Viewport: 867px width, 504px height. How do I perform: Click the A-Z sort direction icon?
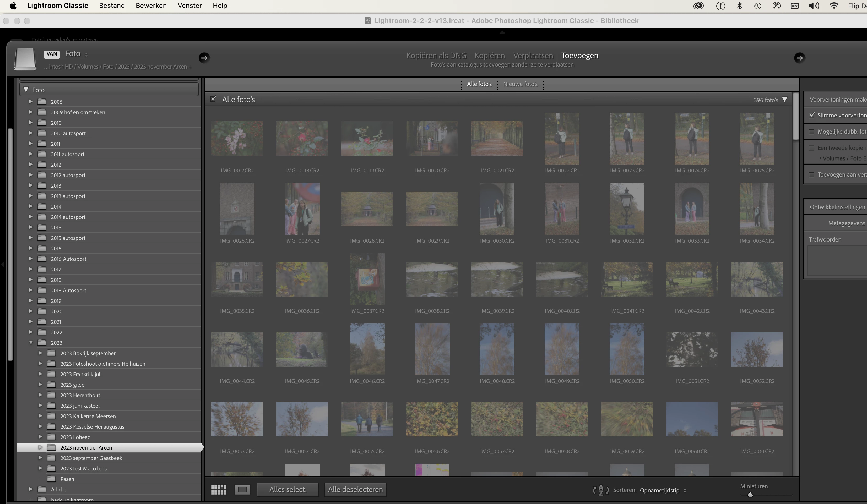[601, 490]
